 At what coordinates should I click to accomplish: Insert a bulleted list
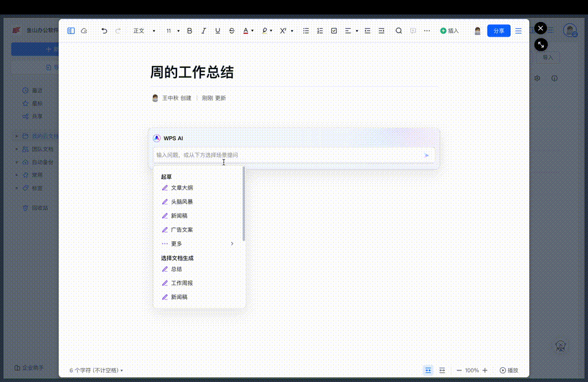[x=306, y=30]
